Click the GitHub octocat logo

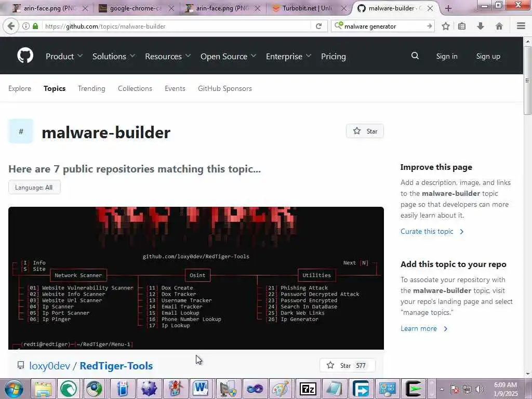tap(25, 55)
